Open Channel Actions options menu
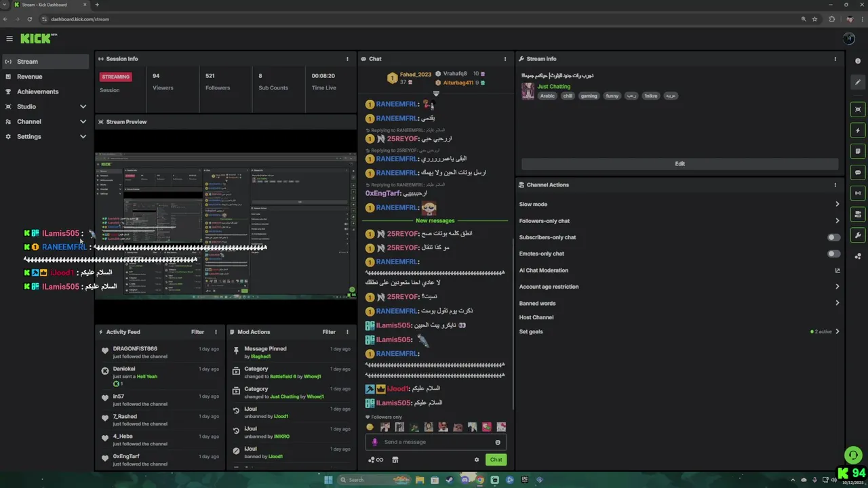 835,185
